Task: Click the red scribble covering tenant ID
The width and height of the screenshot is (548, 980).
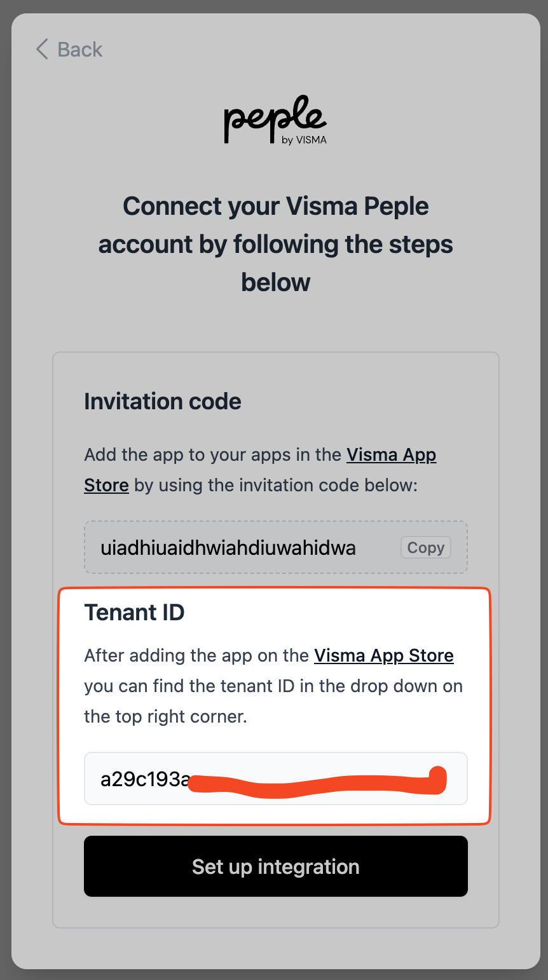Action: click(x=318, y=783)
